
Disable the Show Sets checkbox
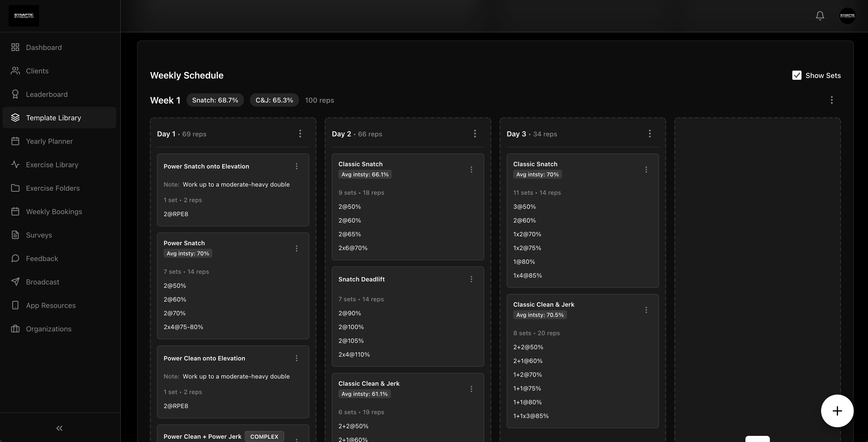pos(797,75)
